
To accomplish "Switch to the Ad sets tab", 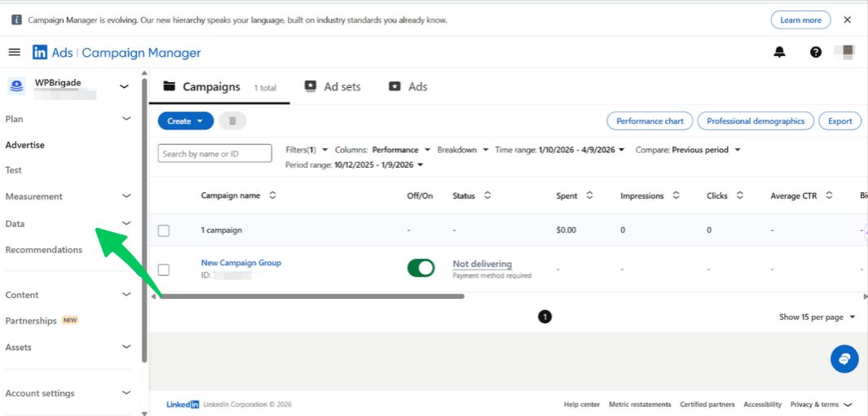I will [333, 87].
